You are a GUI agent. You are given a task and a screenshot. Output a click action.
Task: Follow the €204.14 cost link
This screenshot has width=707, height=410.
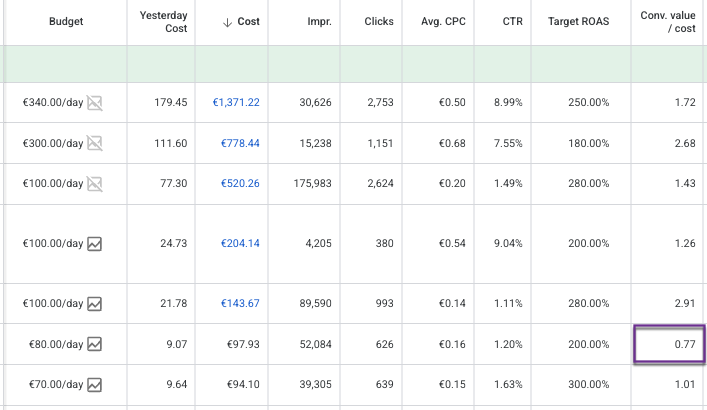(240, 243)
